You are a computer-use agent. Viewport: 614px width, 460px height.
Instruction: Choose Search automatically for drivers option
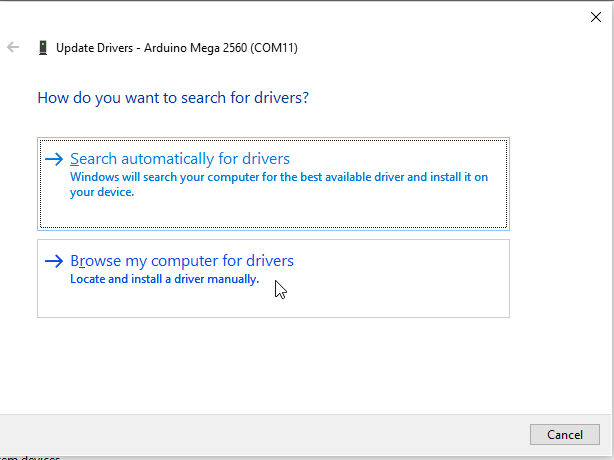273,184
